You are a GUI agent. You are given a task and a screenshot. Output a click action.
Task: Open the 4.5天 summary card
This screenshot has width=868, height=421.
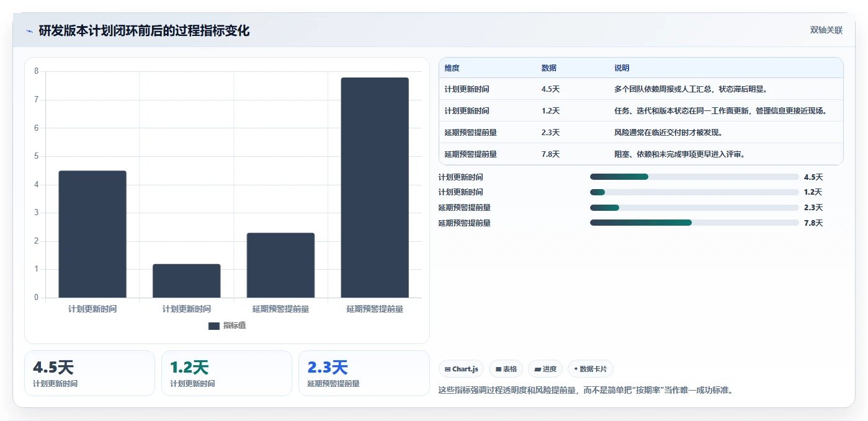coord(89,373)
